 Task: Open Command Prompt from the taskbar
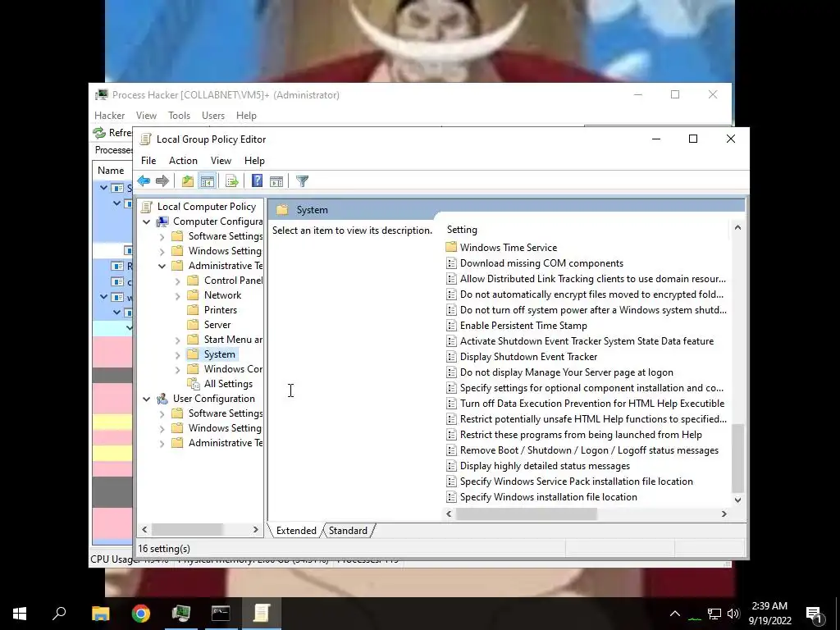coord(221,614)
